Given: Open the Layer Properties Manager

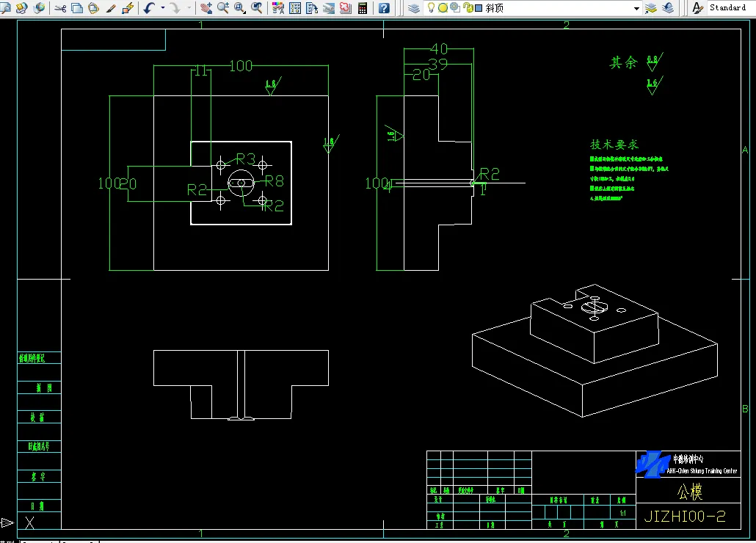Looking at the screenshot, I should (414, 8).
